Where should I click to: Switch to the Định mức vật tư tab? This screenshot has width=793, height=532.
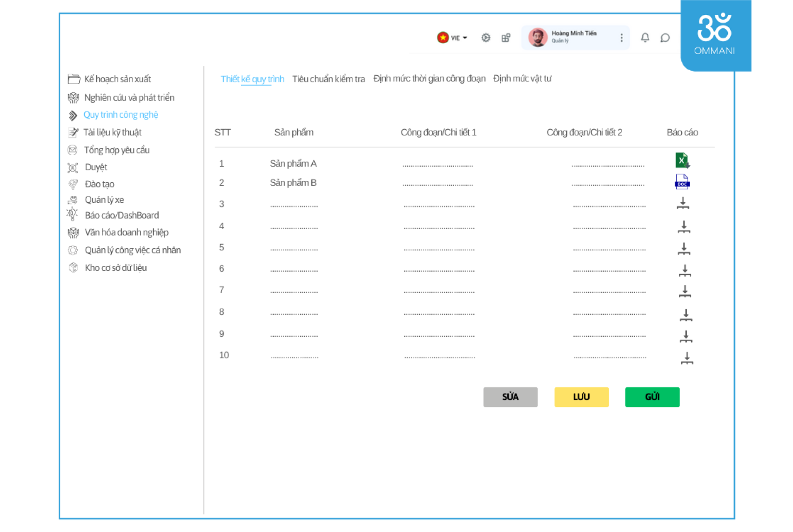[x=522, y=79]
